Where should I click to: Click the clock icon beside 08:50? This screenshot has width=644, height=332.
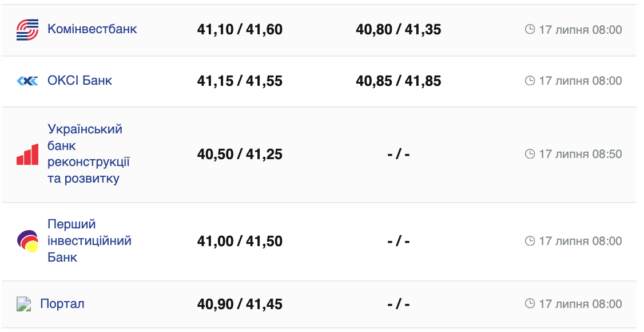[530, 154]
